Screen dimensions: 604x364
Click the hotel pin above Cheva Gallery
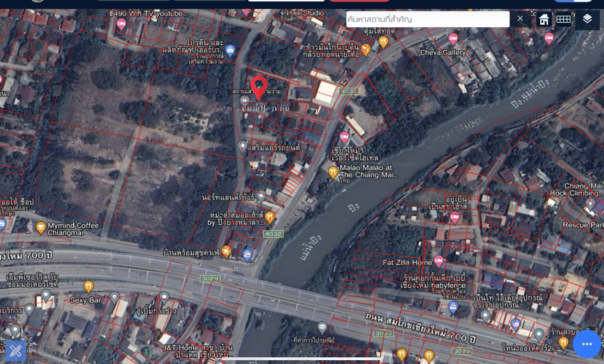point(453,39)
